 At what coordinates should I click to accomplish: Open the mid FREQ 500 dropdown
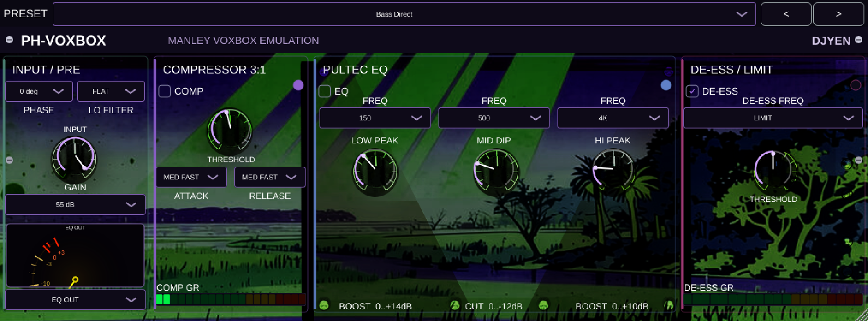[x=494, y=118]
